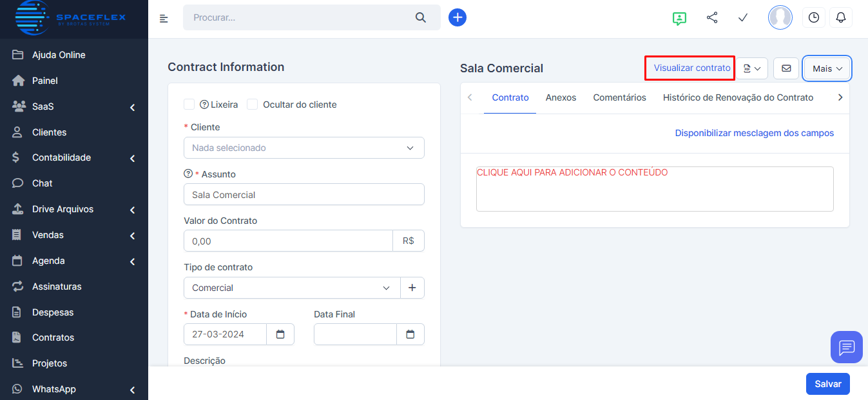Open the floating chat bubble widget

click(846, 347)
